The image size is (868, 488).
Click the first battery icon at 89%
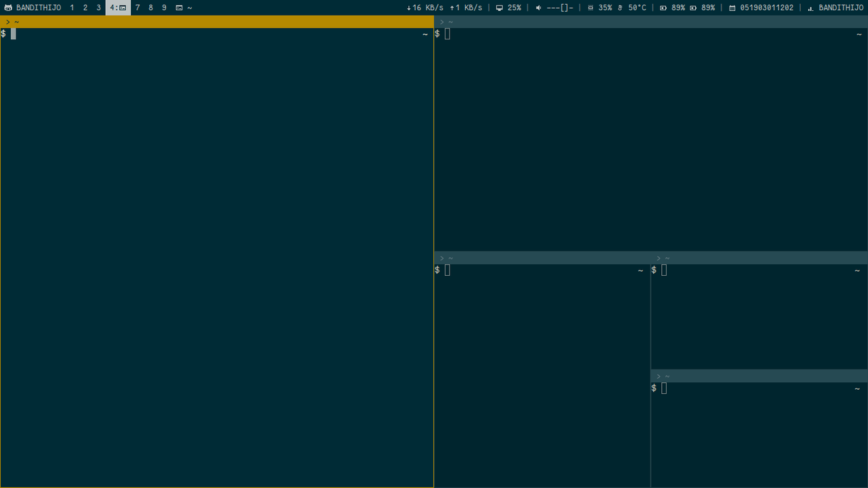click(x=663, y=8)
